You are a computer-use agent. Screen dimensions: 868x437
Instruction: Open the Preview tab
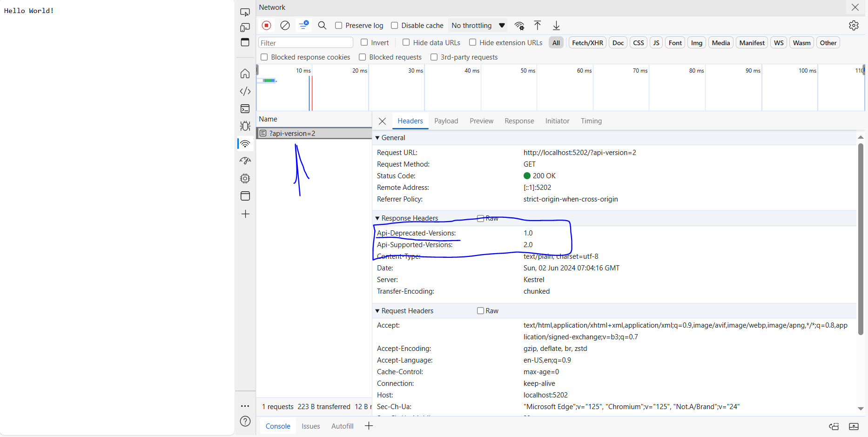tap(481, 121)
